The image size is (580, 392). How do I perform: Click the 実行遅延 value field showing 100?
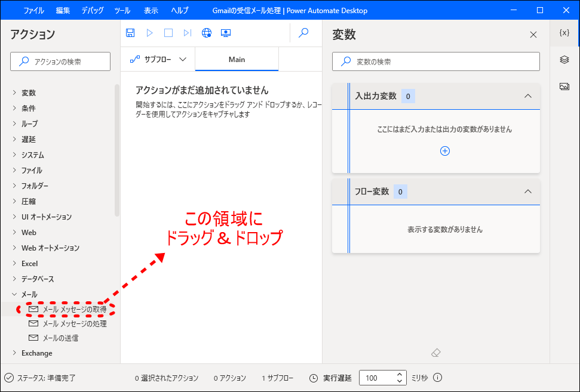tap(376, 378)
